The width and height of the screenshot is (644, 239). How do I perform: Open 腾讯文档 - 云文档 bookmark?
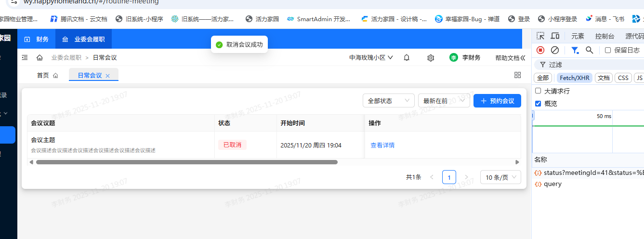(79, 19)
